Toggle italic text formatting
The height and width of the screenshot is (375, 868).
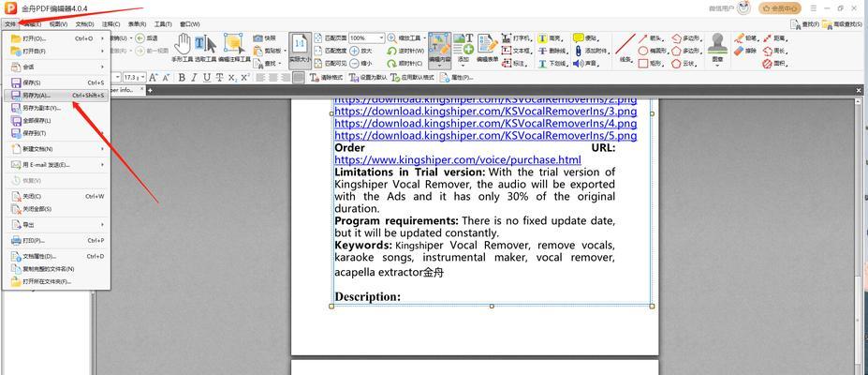click(x=194, y=78)
